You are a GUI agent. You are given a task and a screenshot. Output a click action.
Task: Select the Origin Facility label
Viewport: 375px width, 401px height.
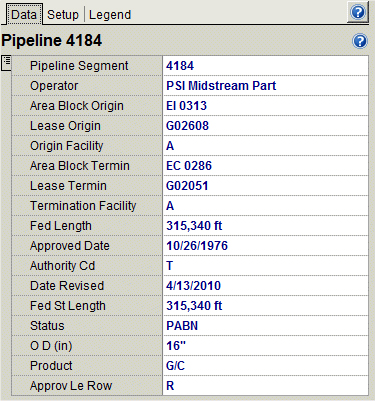click(x=67, y=146)
